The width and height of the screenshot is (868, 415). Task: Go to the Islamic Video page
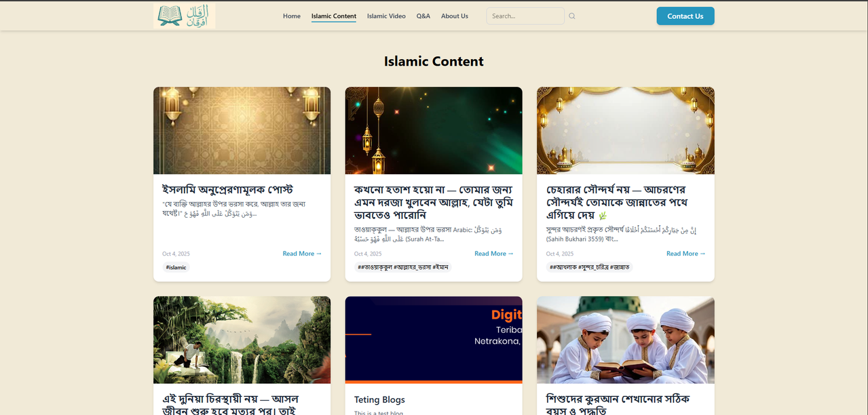(x=386, y=16)
